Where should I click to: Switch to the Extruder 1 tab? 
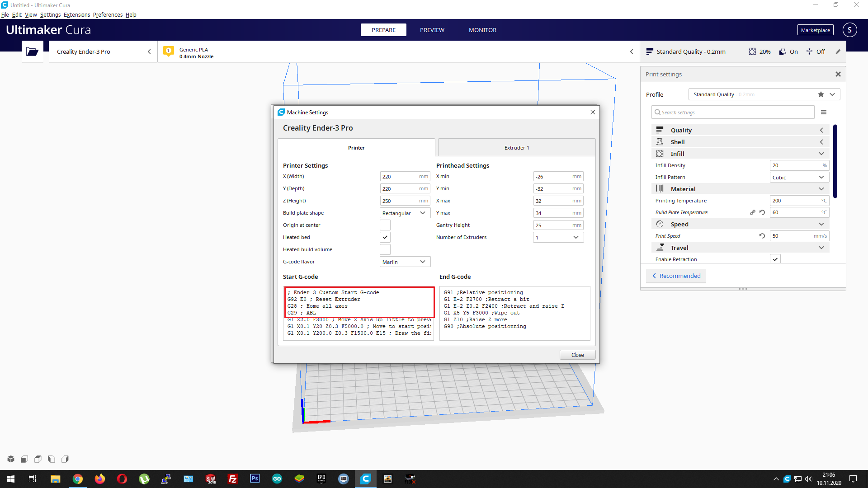click(x=517, y=148)
